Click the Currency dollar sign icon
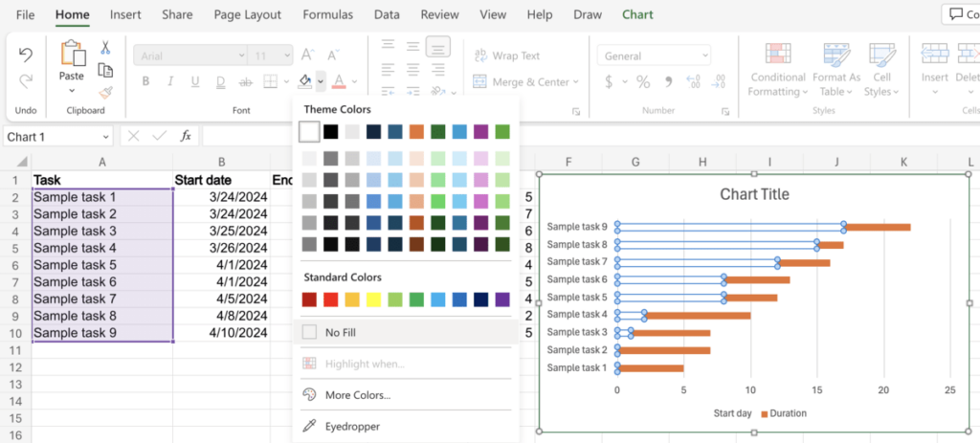 tap(609, 82)
